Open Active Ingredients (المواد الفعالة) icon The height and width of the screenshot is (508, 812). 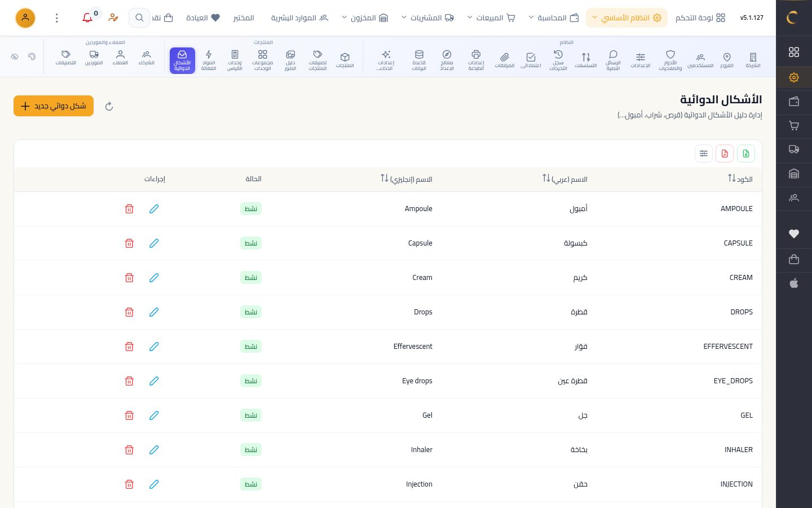click(209, 60)
